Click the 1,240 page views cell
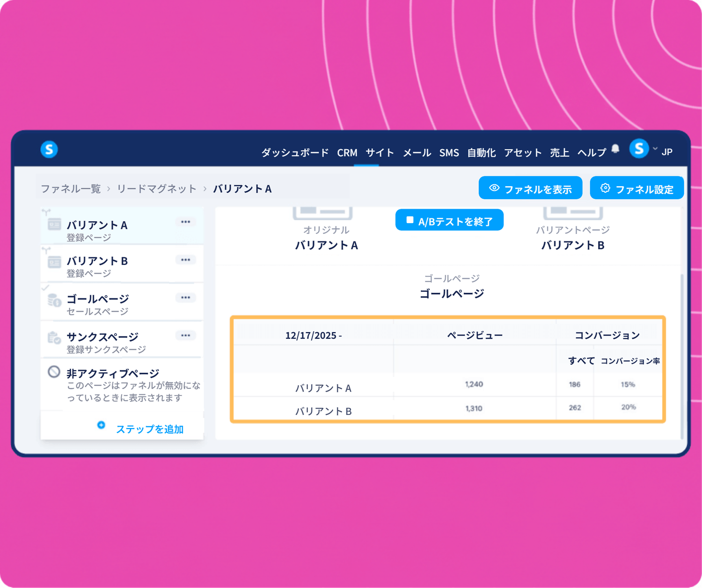 474,385
